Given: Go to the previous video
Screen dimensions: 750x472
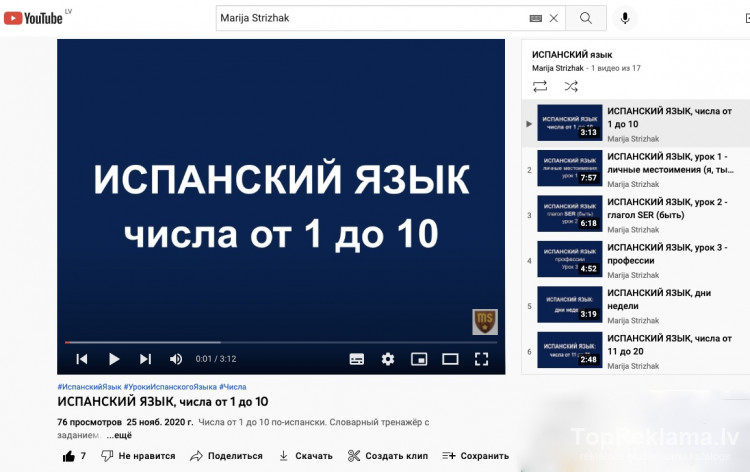Looking at the screenshot, I should click(x=82, y=359).
